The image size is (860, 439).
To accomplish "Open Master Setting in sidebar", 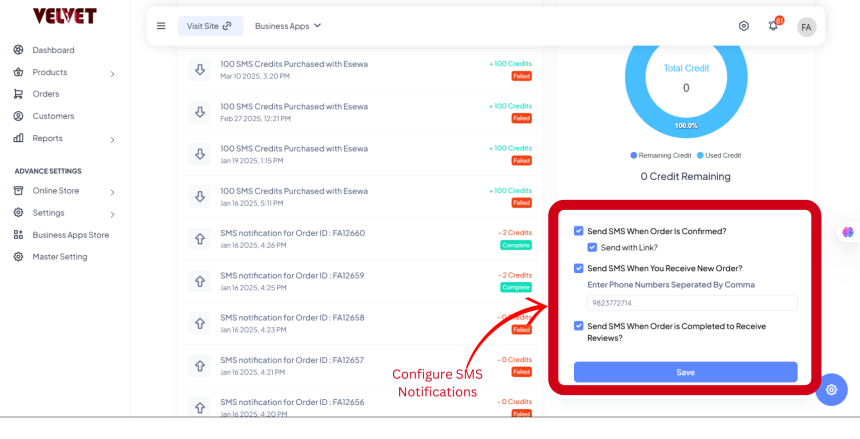I will click(x=59, y=257).
